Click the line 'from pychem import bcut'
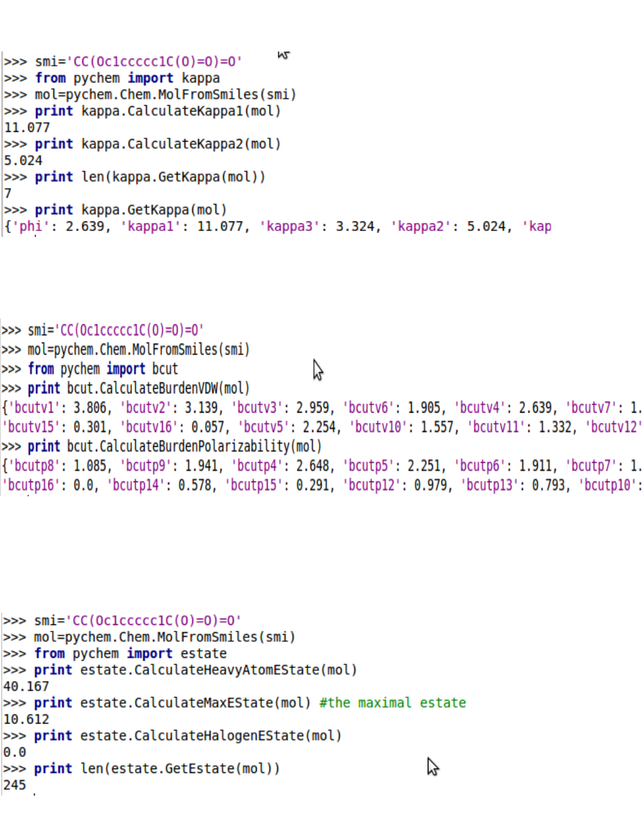 pos(103,369)
